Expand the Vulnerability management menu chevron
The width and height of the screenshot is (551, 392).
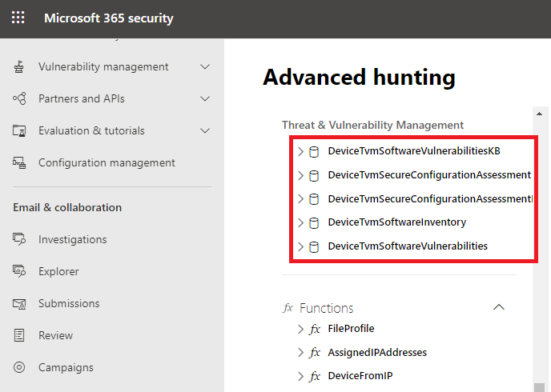pyautogui.click(x=205, y=66)
